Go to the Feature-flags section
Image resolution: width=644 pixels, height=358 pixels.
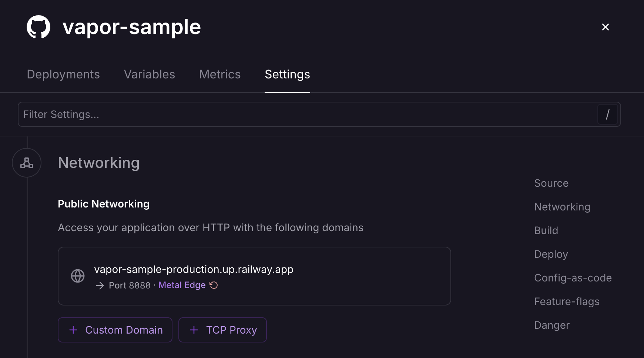tap(567, 301)
